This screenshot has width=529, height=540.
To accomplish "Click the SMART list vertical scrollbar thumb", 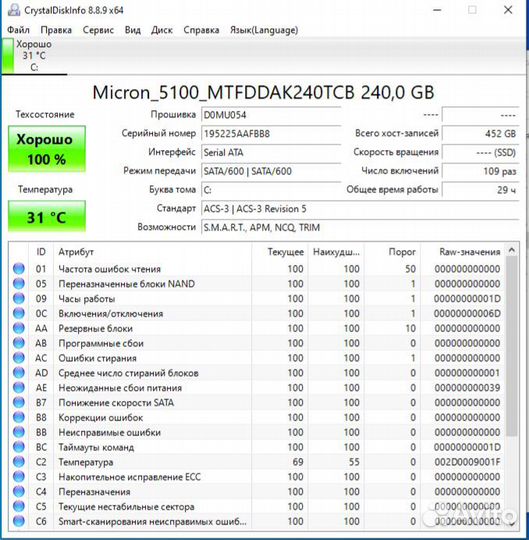I will coord(512,346).
